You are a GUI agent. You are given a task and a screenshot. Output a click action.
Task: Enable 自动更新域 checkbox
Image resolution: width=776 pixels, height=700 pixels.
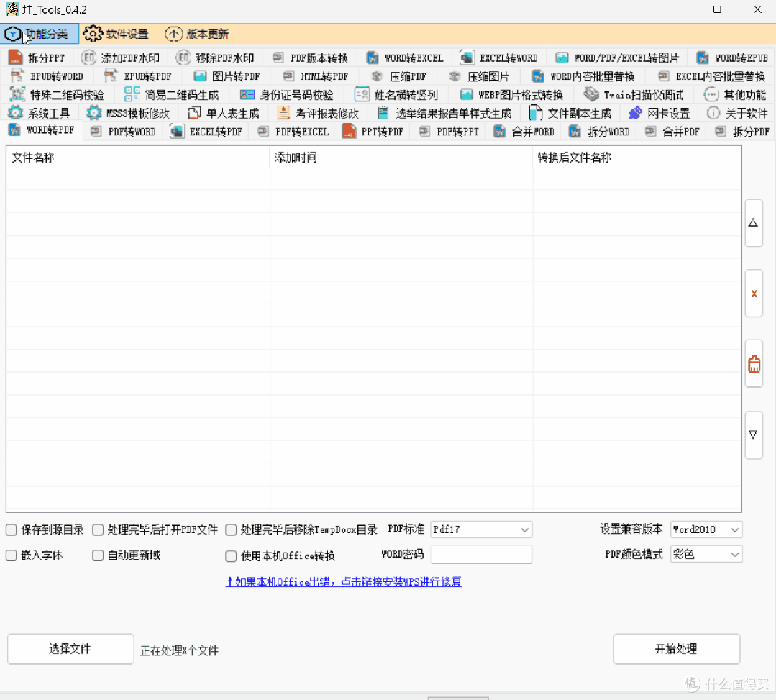pos(98,555)
